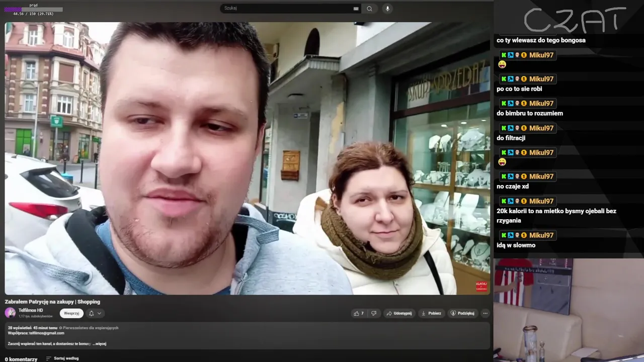The image size is (644, 362).
Task: Click the email telfilmos@gmail.com in description
Action: coord(46,333)
